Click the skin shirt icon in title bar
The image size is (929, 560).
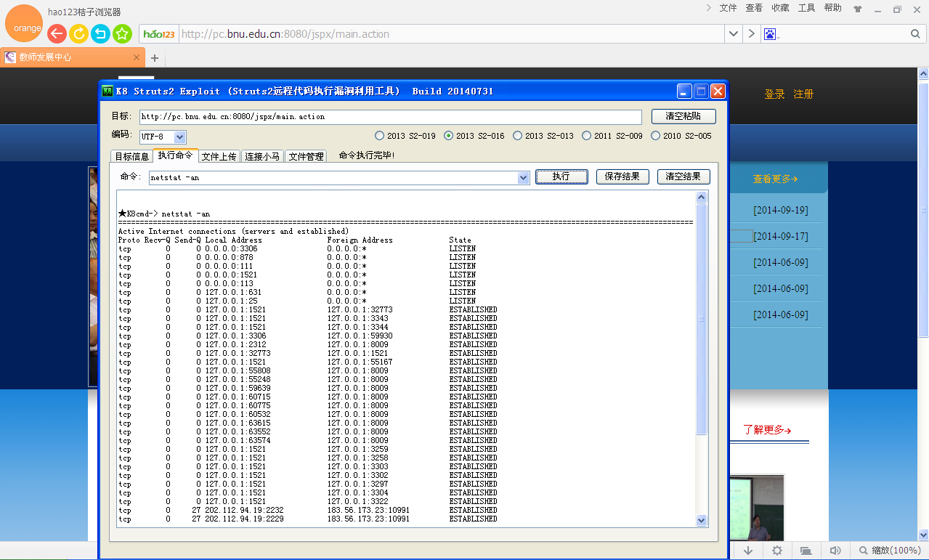pyautogui.click(x=858, y=9)
